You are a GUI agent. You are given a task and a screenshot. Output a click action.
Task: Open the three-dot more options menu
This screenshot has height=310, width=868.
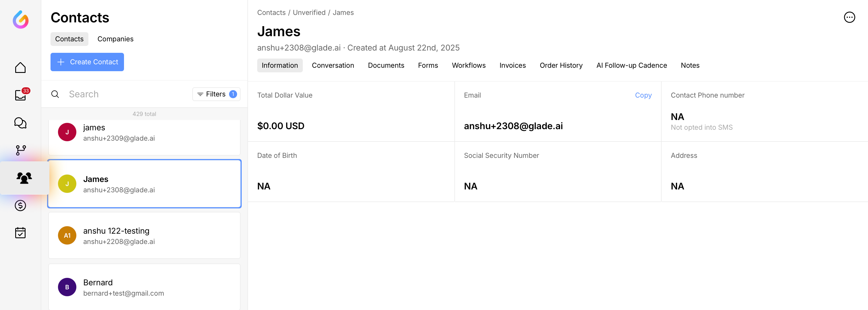[x=849, y=17]
